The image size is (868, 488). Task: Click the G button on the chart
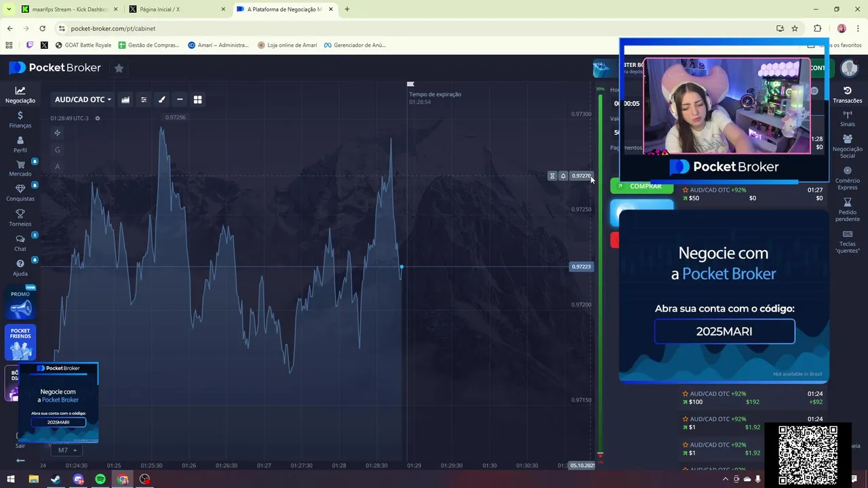point(58,150)
